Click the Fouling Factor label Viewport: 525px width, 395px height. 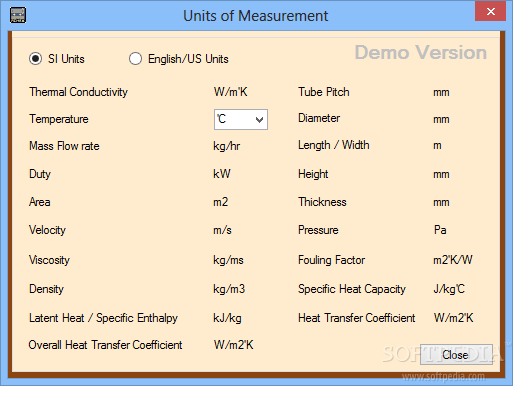point(331,260)
